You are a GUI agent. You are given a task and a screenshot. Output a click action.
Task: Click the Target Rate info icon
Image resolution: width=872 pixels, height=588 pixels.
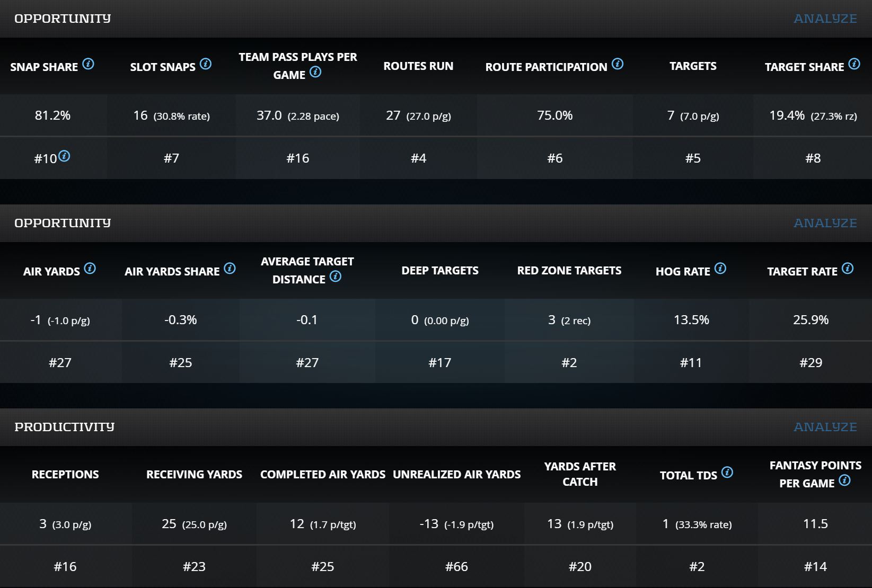[848, 269]
